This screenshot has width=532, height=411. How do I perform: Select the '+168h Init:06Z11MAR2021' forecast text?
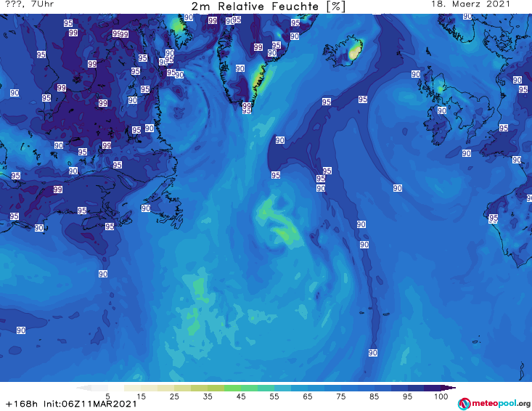(71, 404)
